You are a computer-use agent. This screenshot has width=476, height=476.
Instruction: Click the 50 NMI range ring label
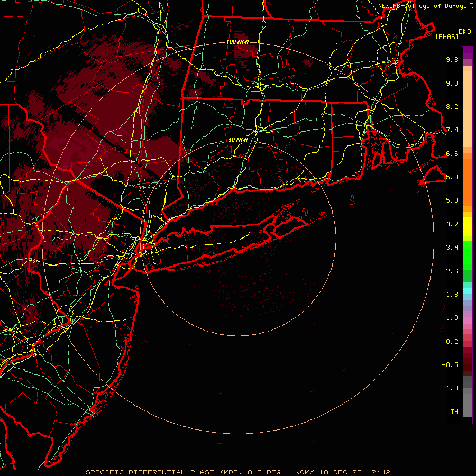[x=237, y=140]
